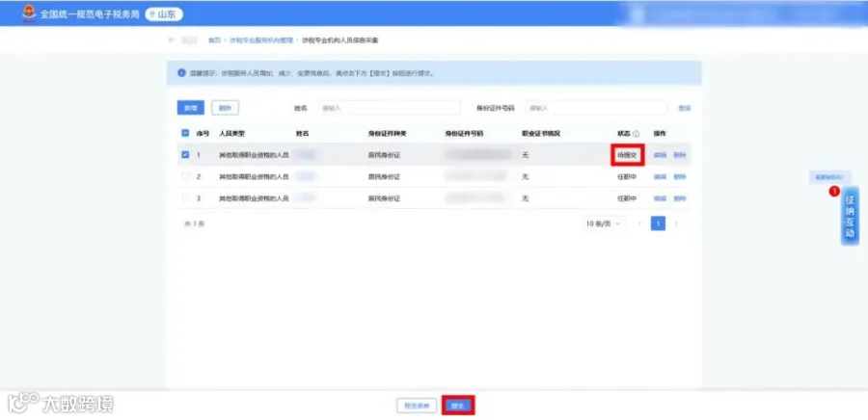868x420 pixels.
Task: Click the blue info icon in tip banner
Action: point(181,73)
